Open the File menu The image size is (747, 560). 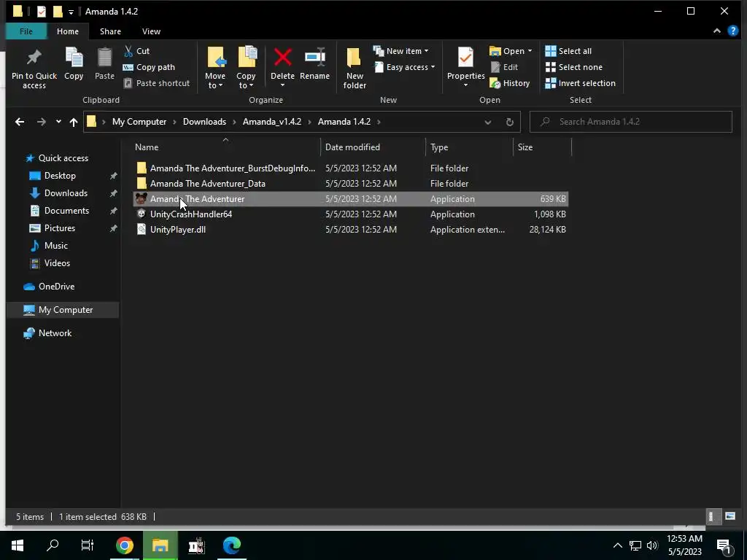(26, 31)
